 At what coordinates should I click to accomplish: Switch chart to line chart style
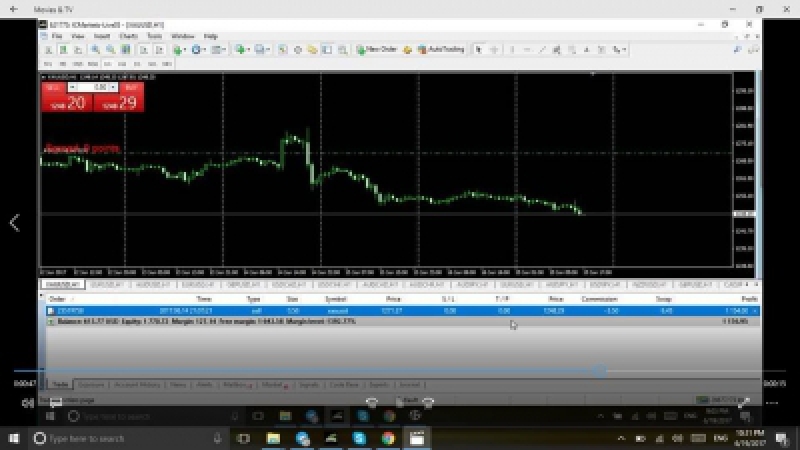click(x=78, y=50)
